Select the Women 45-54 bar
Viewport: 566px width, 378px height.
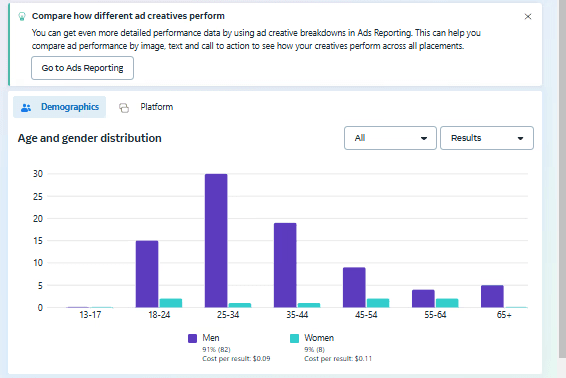point(378,303)
